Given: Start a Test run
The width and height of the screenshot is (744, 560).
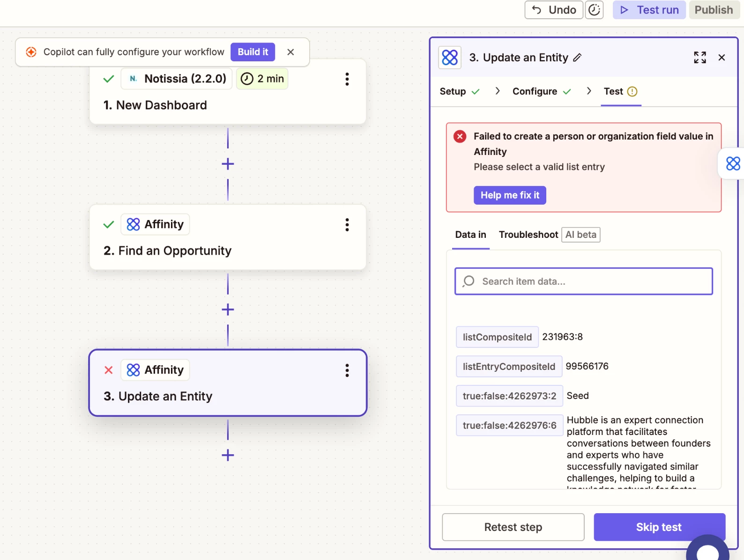Looking at the screenshot, I should [x=649, y=10].
